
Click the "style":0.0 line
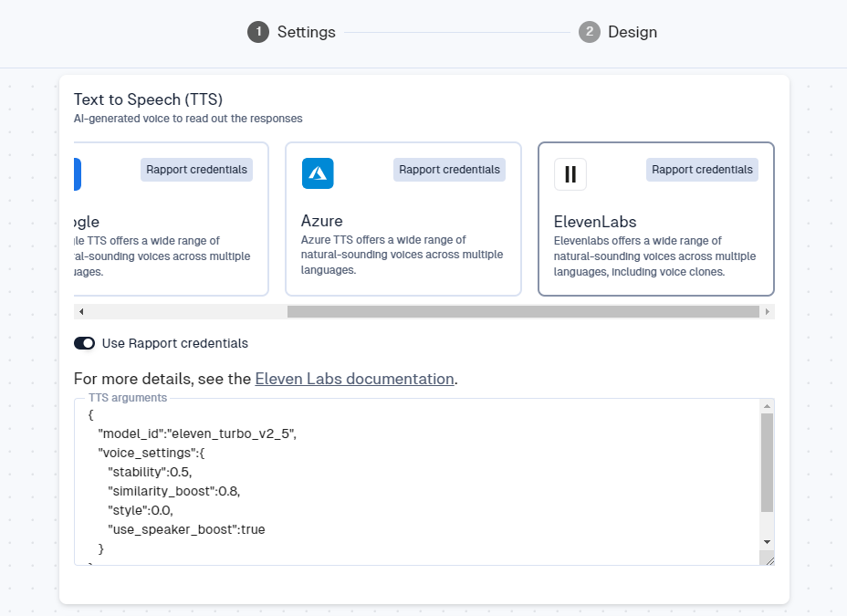[141, 510]
